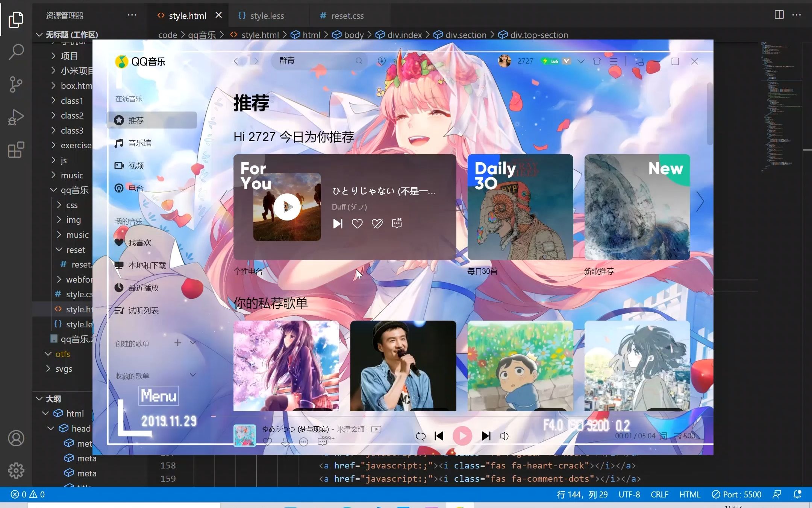The height and width of the screenshot is (508, 812).
Task: Open the Source Control view icon
Action: click(16, 84)
